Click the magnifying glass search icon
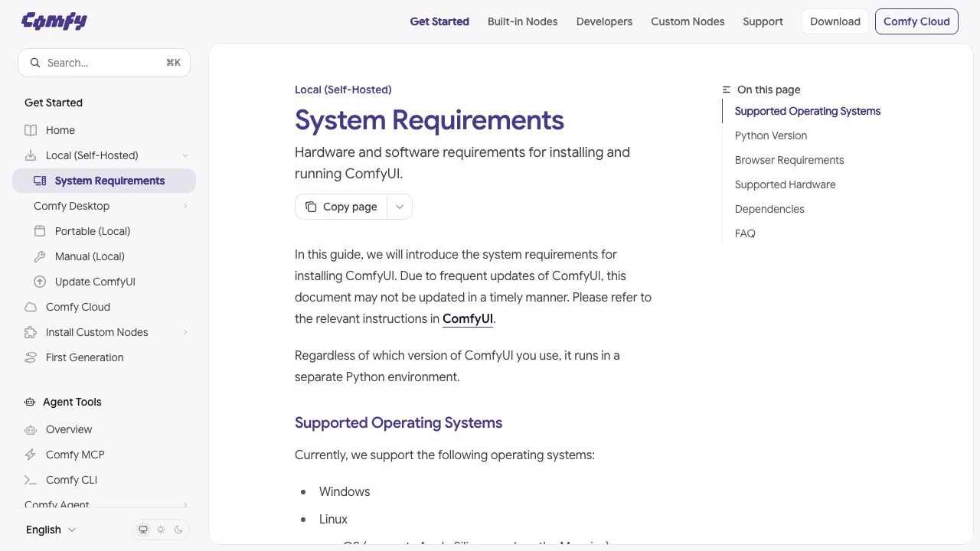 (34, 63)
